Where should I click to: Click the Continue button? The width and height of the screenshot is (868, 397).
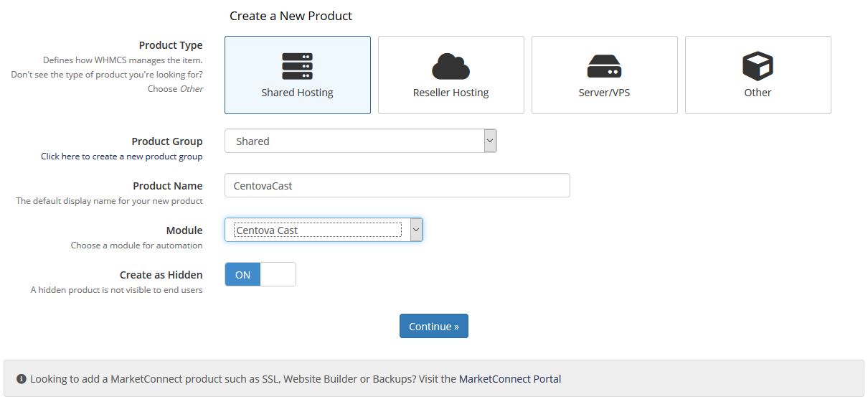[434, 326]
